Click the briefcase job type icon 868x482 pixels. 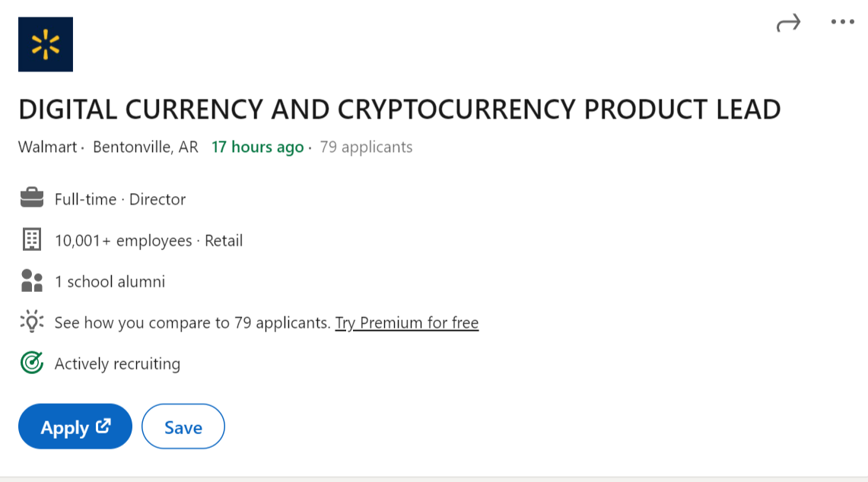click(x=31, y=199)
